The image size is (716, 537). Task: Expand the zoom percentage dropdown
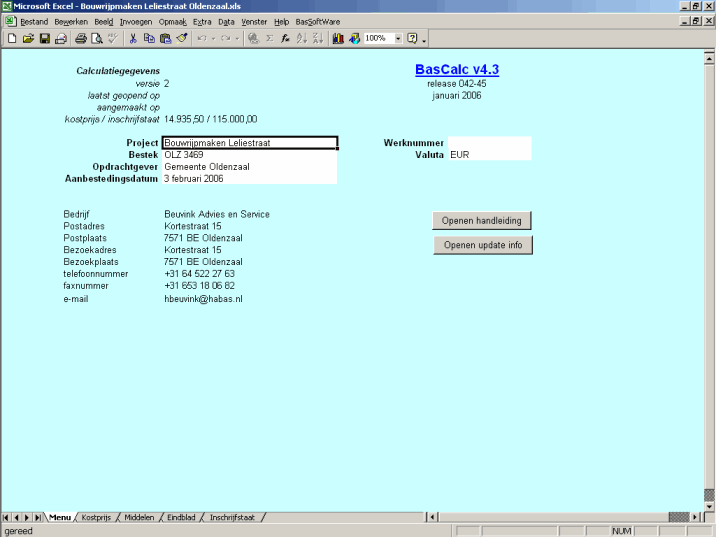pyautogui.click(x=398, y=38)
